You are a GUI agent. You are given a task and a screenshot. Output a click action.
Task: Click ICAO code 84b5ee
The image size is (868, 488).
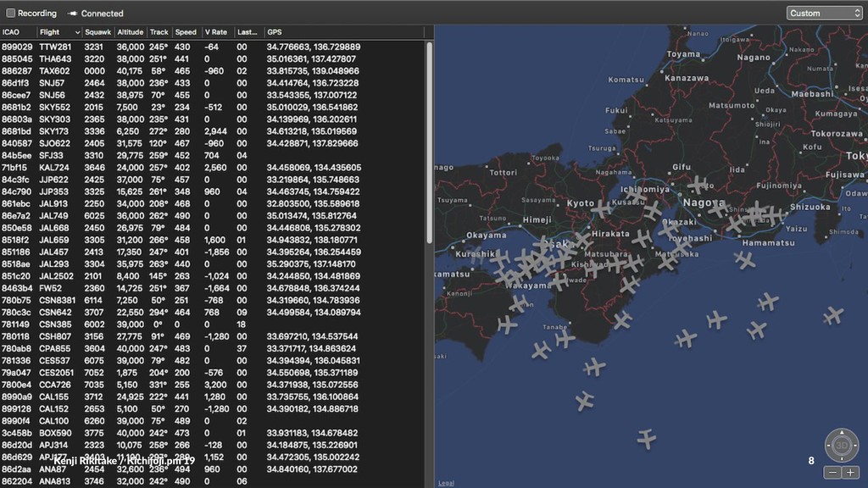16,156
